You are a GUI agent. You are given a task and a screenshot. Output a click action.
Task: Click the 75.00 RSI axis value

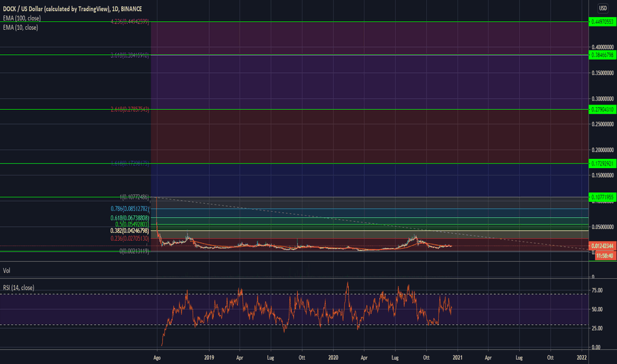(x=597, y=291)
